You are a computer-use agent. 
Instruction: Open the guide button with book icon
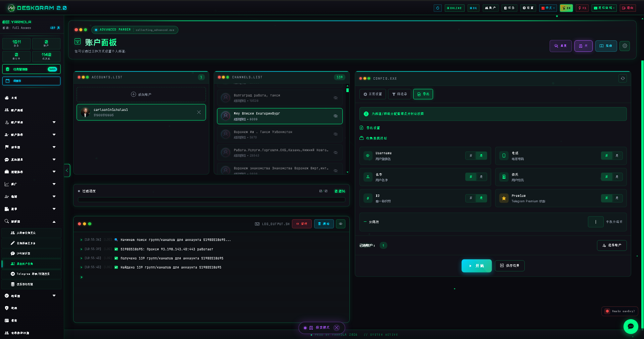(606, 46)
